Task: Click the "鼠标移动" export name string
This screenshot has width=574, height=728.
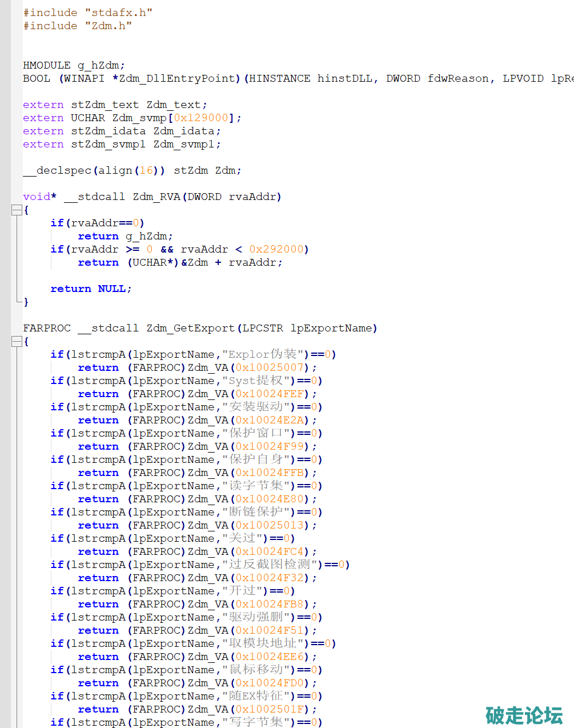Action: (x=259, y=670)
